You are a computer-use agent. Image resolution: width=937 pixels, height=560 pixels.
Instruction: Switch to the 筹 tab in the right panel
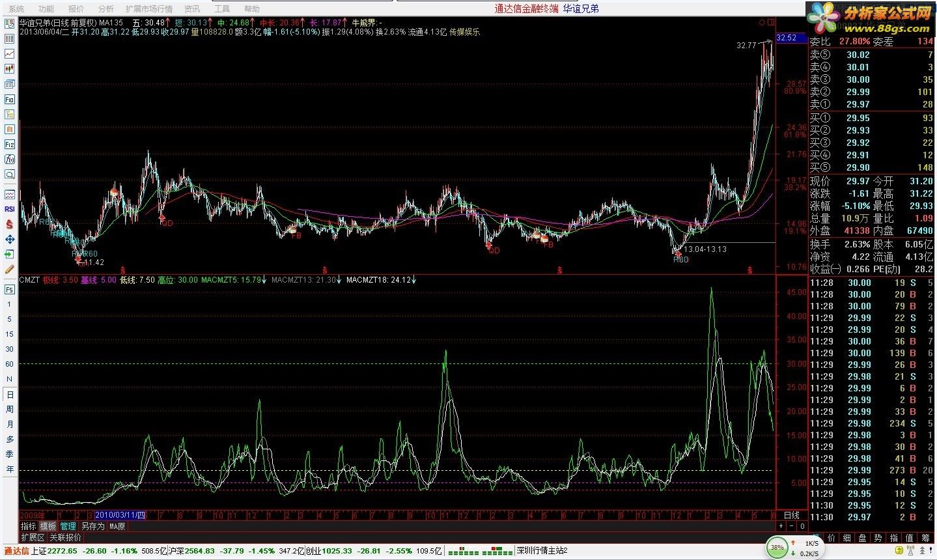[925, 538]
